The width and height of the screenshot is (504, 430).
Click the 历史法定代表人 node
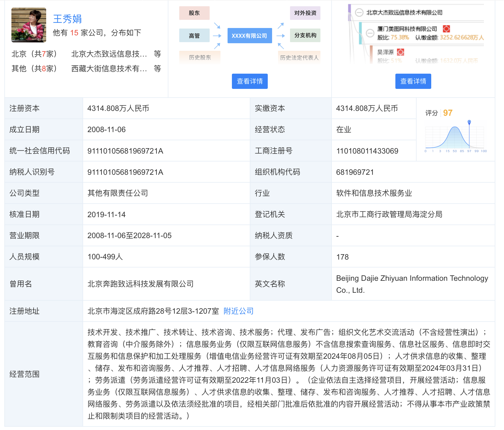click(299, 57)
